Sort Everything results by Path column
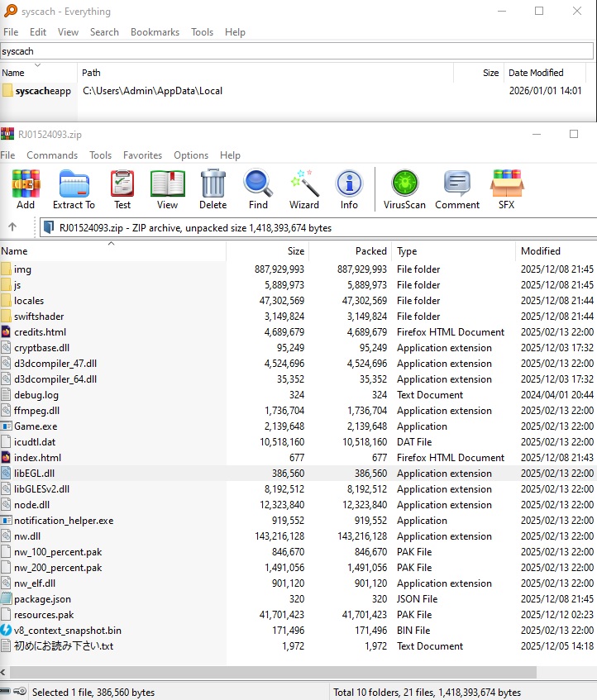 265,73
